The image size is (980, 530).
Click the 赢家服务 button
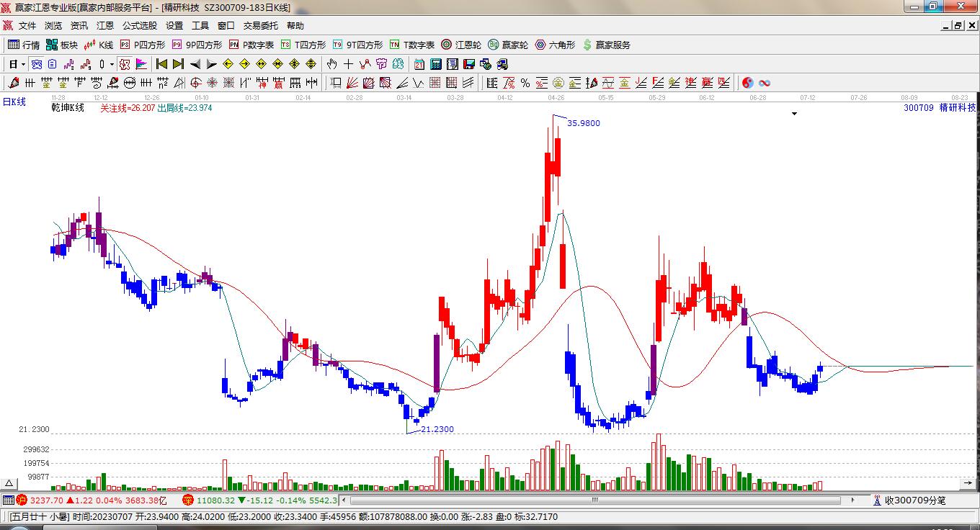click(606, 45)
